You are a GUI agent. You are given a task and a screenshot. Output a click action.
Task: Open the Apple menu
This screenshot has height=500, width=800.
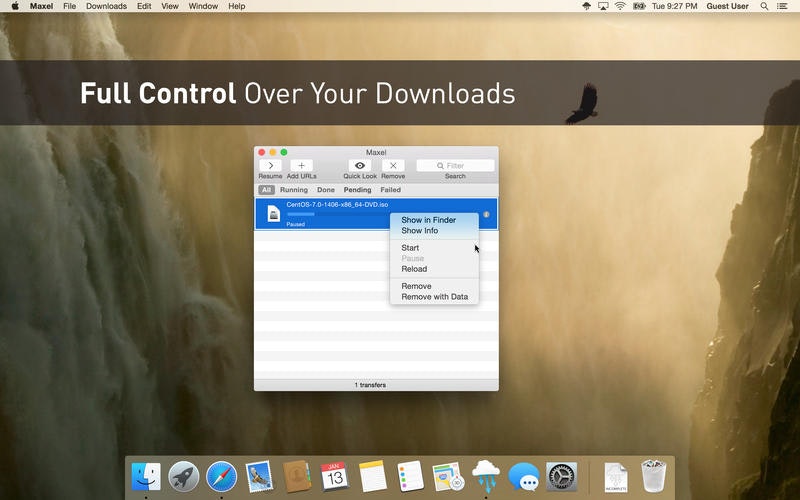pyautogui.click(x=15, y=6)
